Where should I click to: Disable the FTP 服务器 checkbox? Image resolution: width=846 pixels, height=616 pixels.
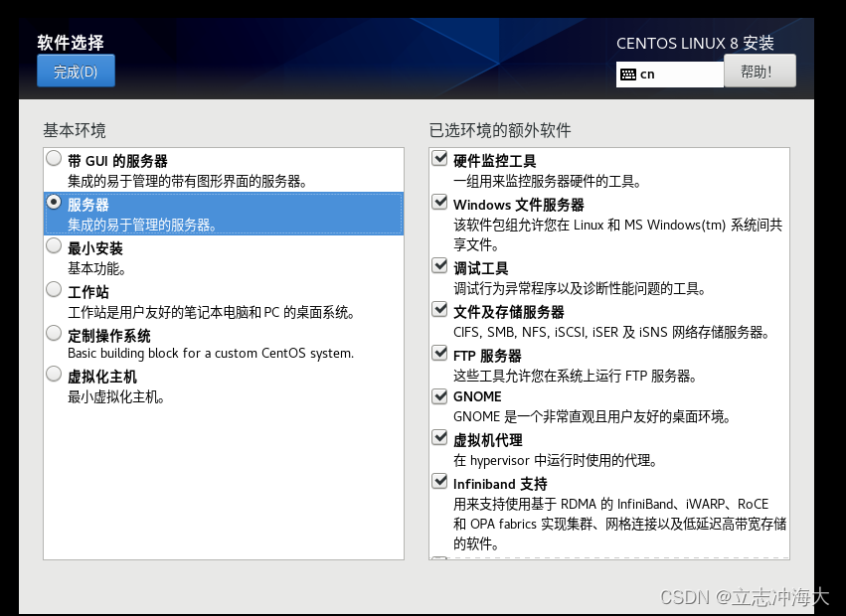coord(439,353)
